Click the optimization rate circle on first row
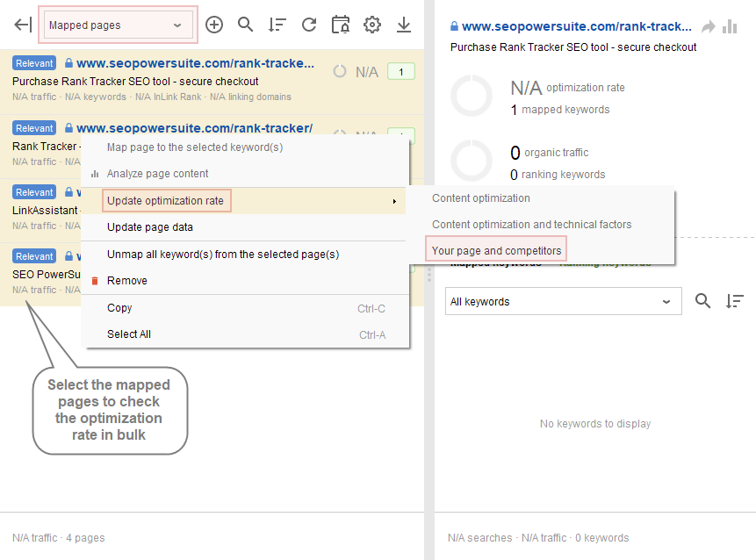The height and width of the screenshot is (560, 756). click(x=340, y=71)
